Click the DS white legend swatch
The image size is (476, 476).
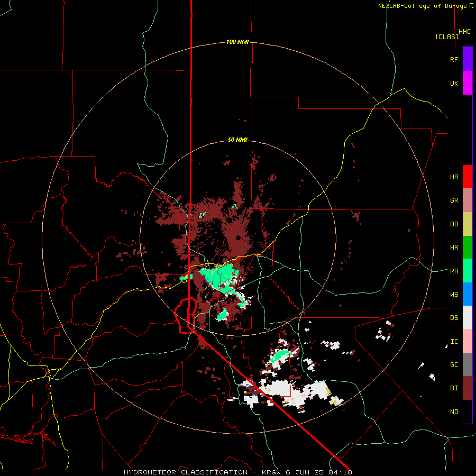(467, 317)
